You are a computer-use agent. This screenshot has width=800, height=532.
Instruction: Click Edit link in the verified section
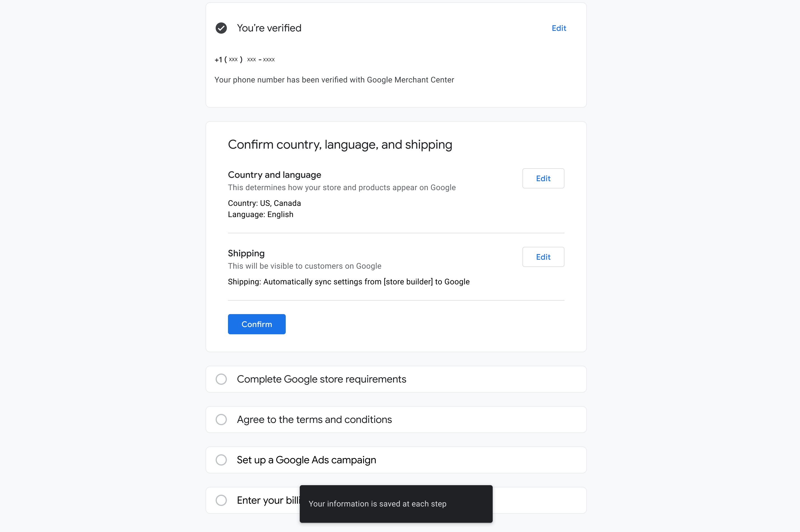(x=559, y=28)
